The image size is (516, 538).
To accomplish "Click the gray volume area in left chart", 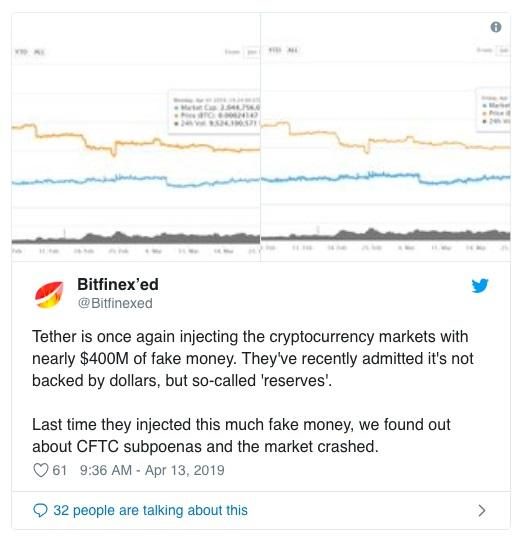I will pos(136,237).
